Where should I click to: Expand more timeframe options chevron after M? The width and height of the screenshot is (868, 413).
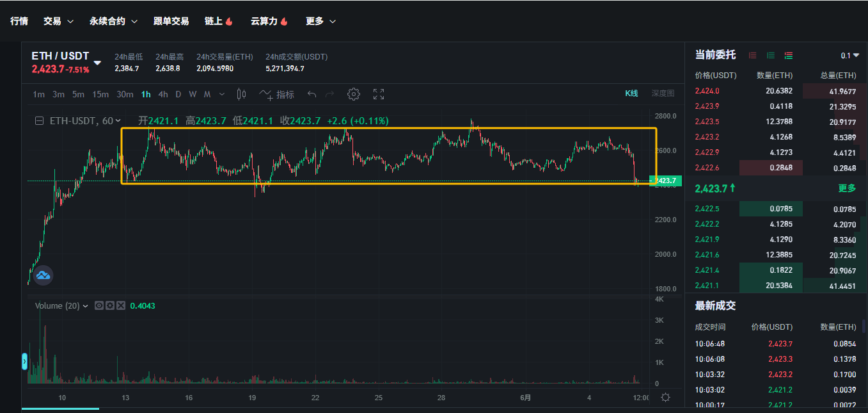(x=222, y=94)
